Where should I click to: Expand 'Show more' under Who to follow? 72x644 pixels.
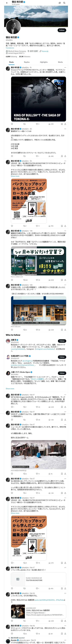10,389
